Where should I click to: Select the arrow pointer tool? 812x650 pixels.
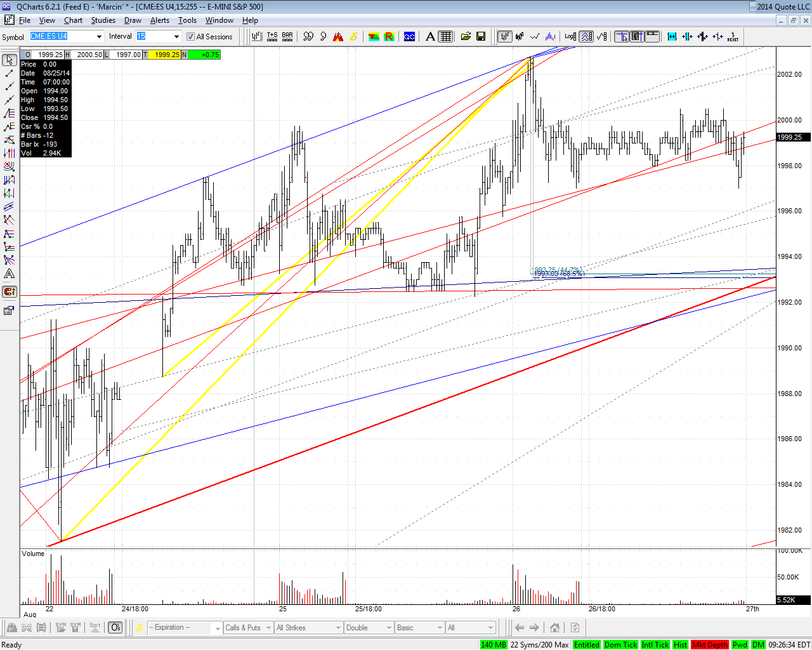coord(9,60)
